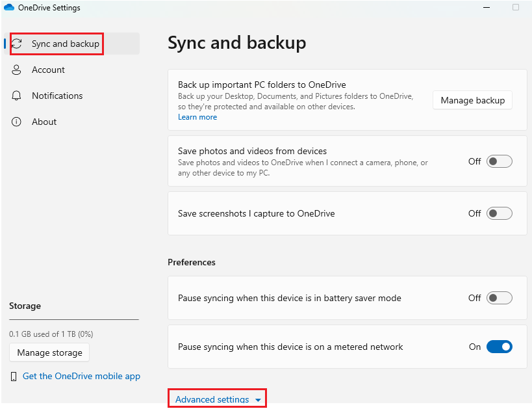The image size is (532, 411).
Task: Click the About info icon
Action: coord(17,122)
